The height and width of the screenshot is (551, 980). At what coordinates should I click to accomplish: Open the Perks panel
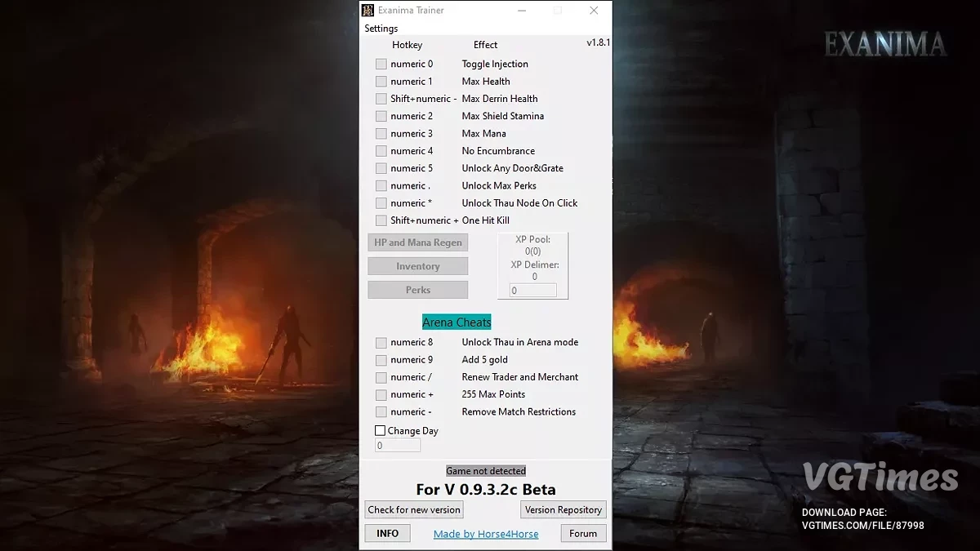tap(417, 289)
